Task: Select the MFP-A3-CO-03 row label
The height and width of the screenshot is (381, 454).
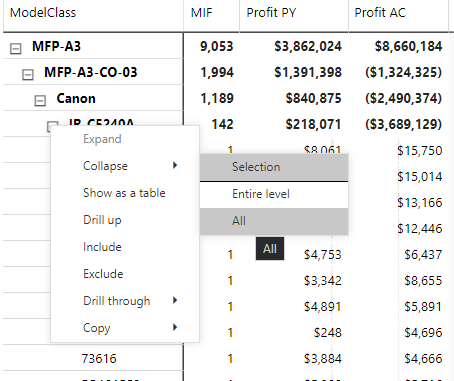Action: pyautogui.click(x=91, y=72)
